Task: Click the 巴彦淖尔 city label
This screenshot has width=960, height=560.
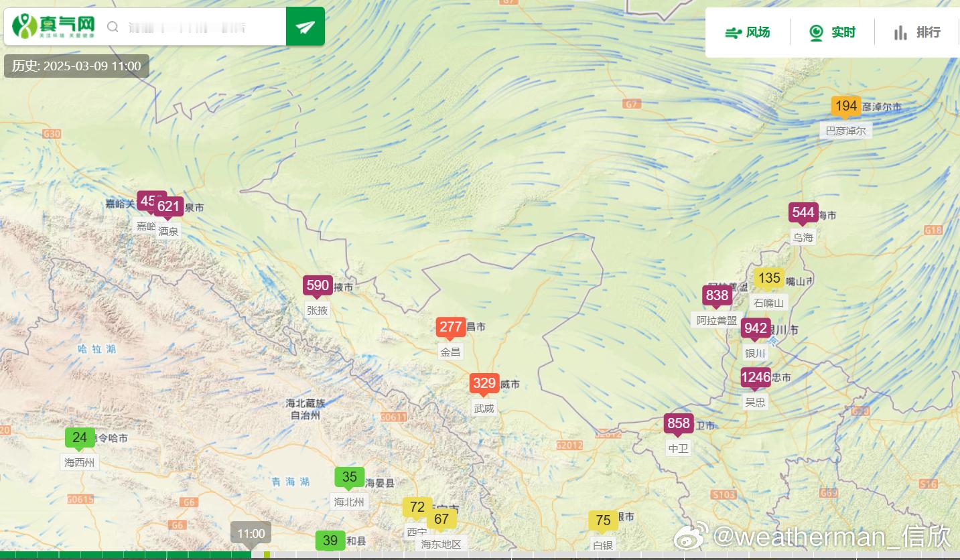Action: [x=846, y=131]
